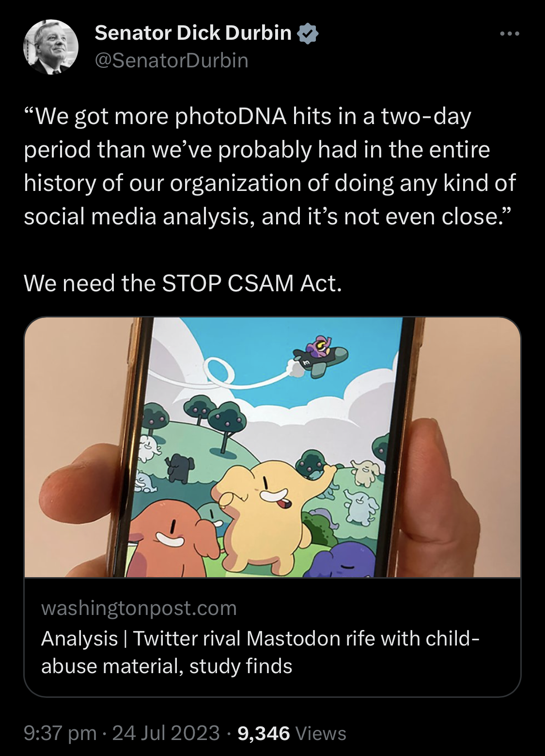Select the 24 Jul 2023 date

[166, 733]
